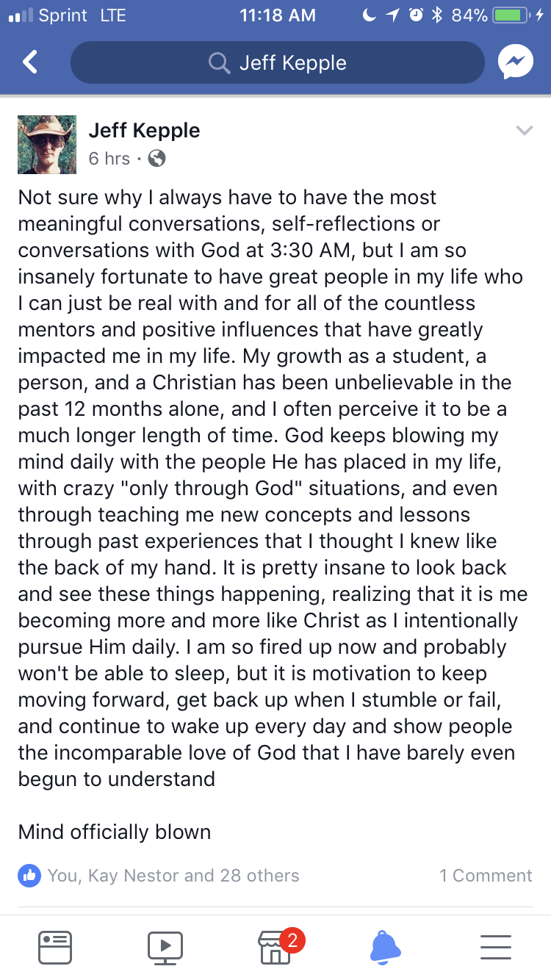The width and height of the screenshot is (551, 980).
Task: Open the 1 Comment link
Action: [x=486, y=876]
